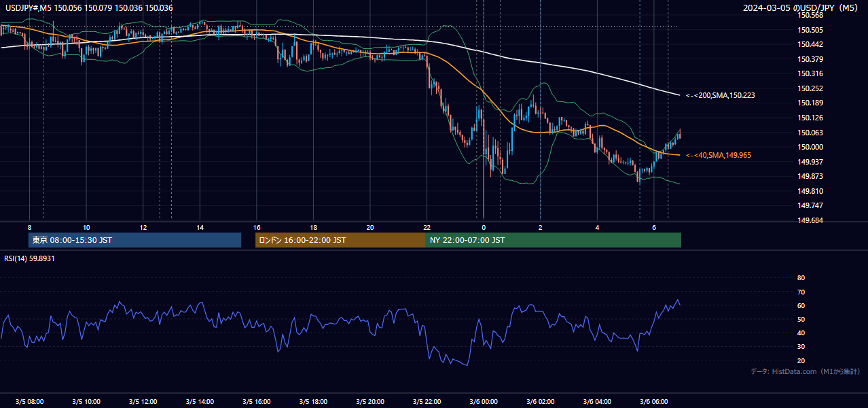Click the 200 SMA 150.223 label
This screenshot has width=868, height=408.
[x=720, y=95]
